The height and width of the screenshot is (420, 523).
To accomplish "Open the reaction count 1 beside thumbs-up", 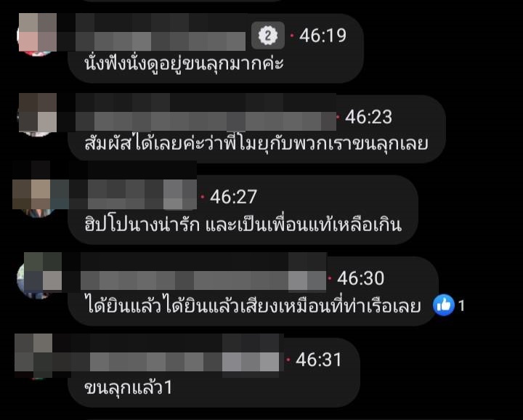I will (461, 306).
